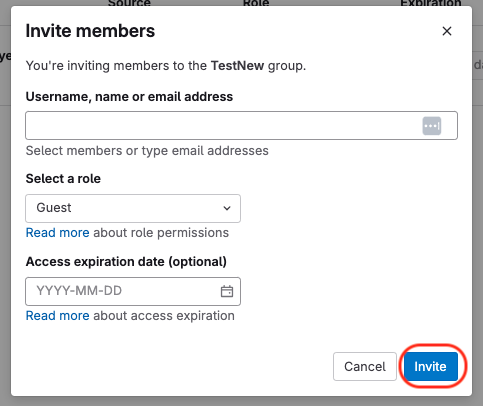Screen dimensions: 483x406
Task: Click the password manager icon in username field
Action: (x=432, y=126)
